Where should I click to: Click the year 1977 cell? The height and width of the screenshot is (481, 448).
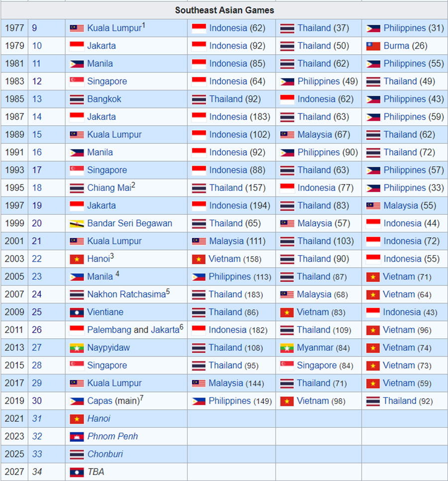[14, 28]
